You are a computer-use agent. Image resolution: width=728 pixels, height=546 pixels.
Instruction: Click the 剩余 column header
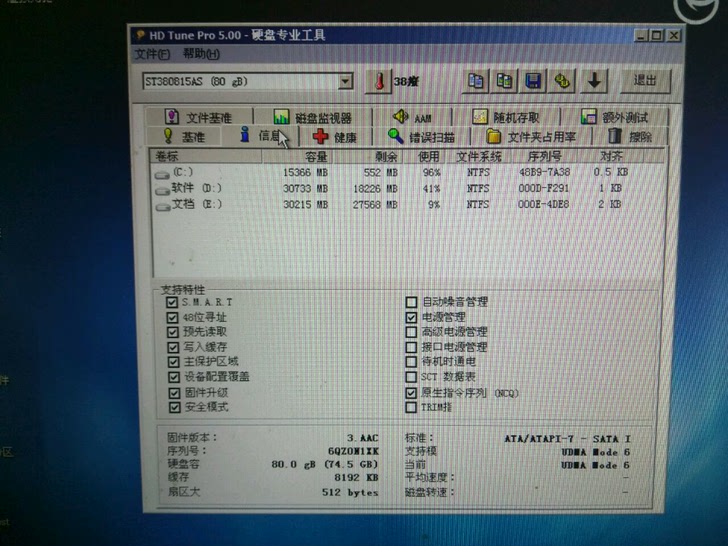367,156
